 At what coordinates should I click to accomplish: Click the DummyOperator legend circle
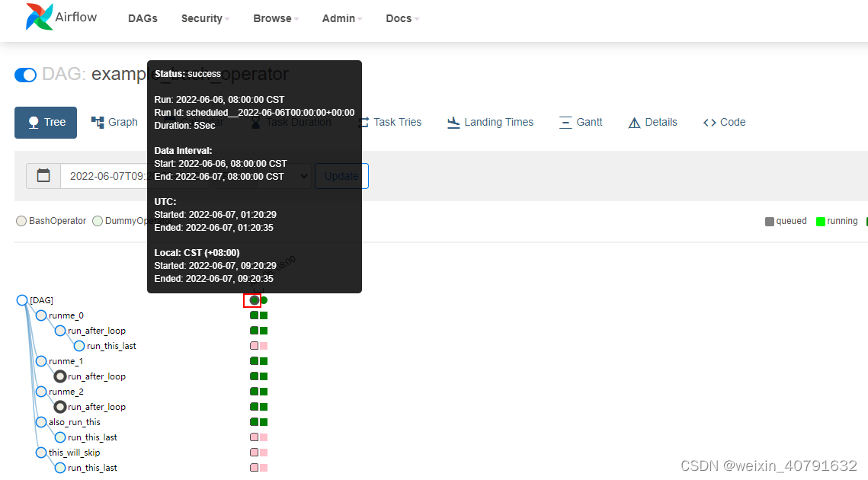pyautogui.click(x=98, y=221)
